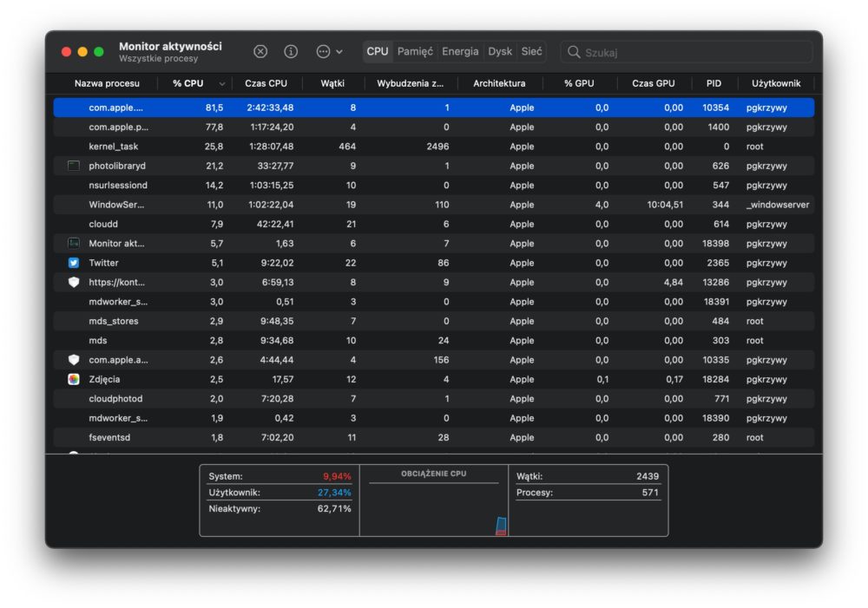Sort by Wątki column header
The image size is (868, 608).
coord(332,83)
